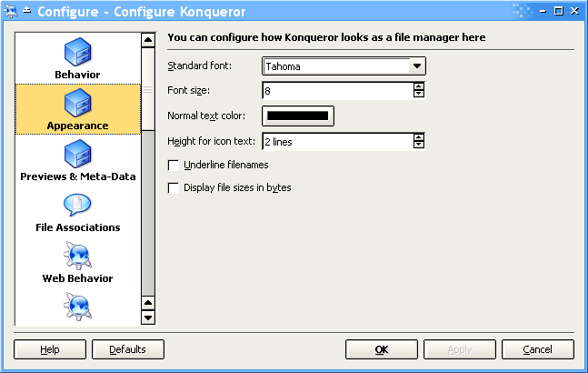Open the Previews & Meta-Data icon
The width and height of the screenshot is (588, 373).
click(77, 153)
